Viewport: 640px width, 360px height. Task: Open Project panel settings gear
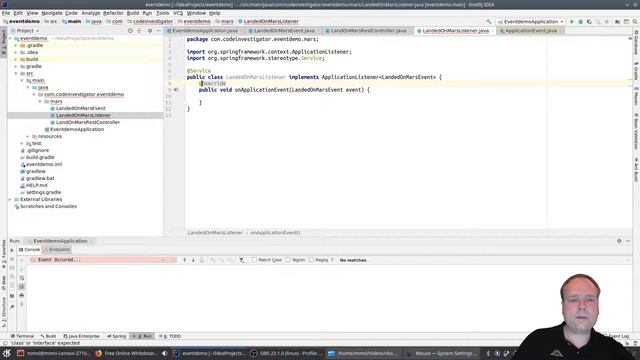pyautogui.click(x=150, y=31)
